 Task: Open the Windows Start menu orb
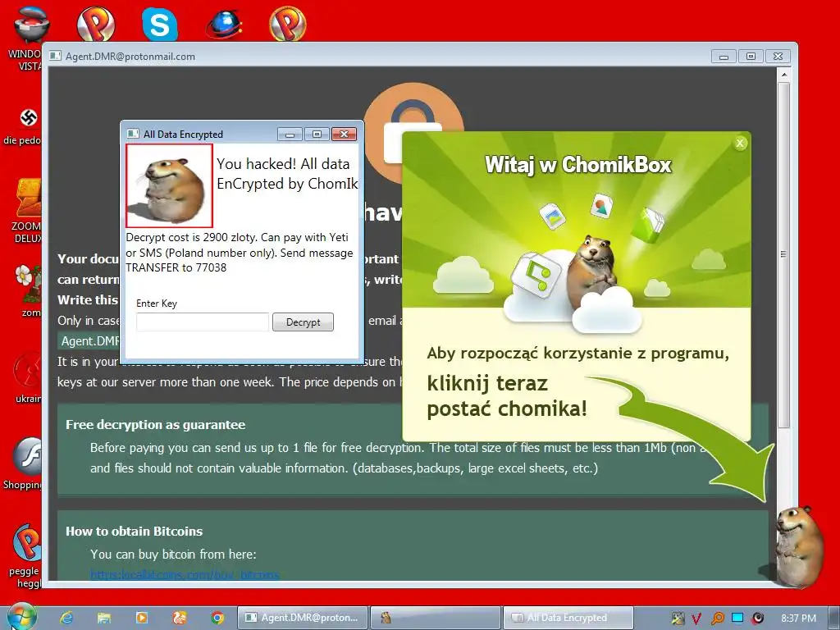point(22,617)
